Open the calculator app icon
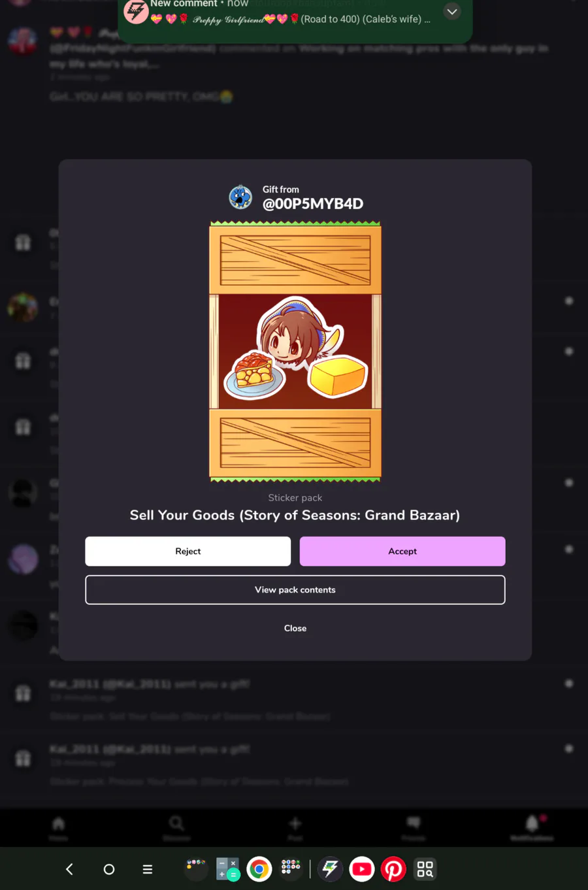 click(227, 869)
